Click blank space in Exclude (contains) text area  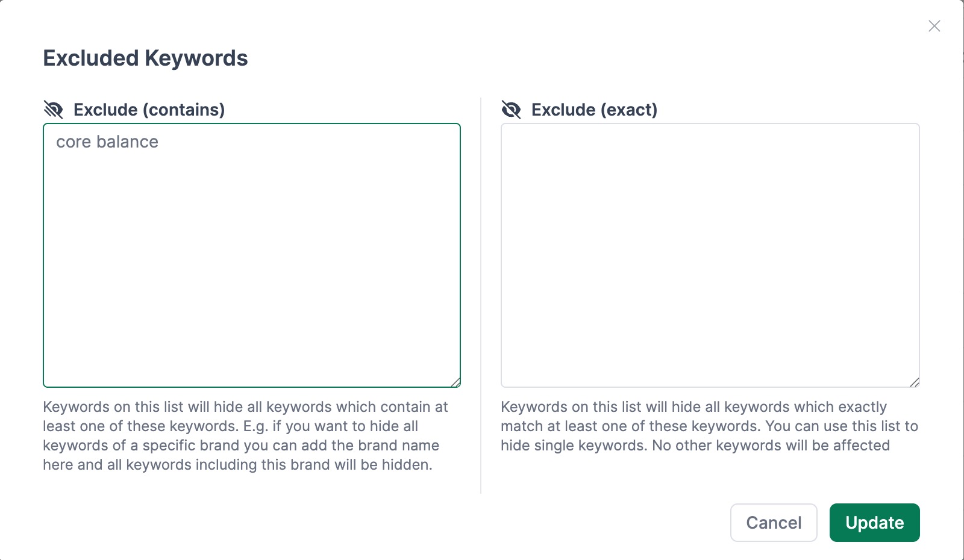[x=252, y=271]
